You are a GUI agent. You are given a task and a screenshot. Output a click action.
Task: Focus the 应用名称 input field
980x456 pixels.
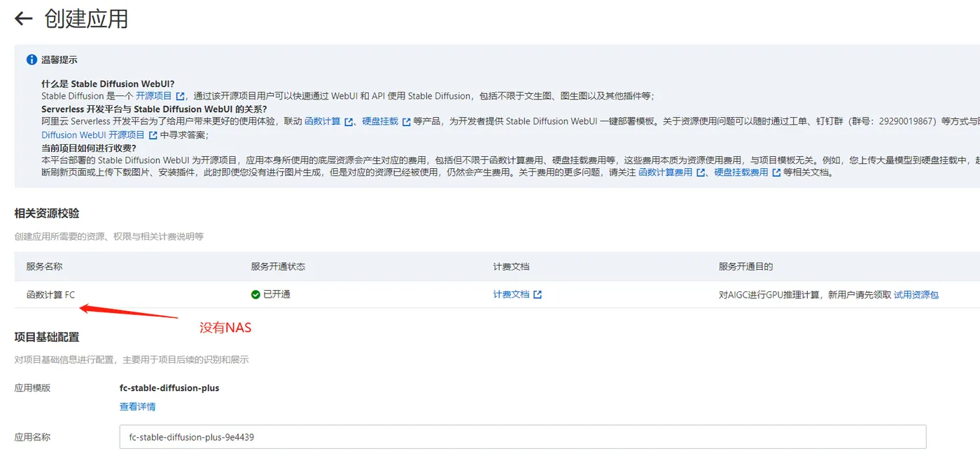point(523,437)
